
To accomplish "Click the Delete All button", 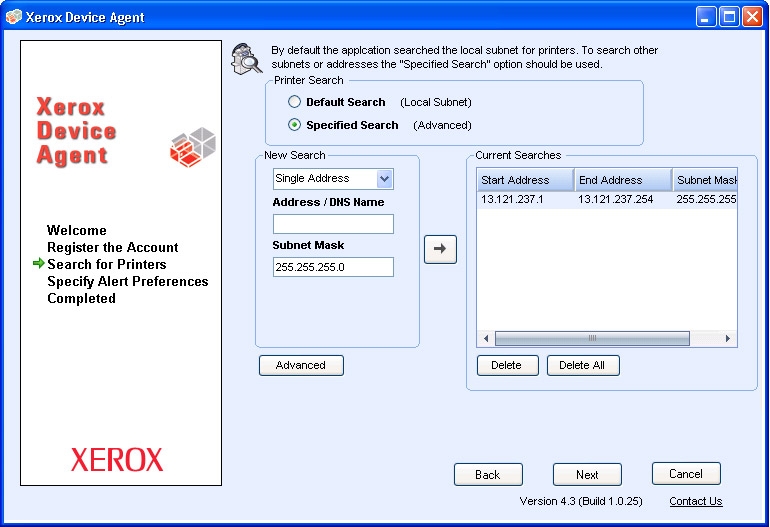I will tap(583, 365).
